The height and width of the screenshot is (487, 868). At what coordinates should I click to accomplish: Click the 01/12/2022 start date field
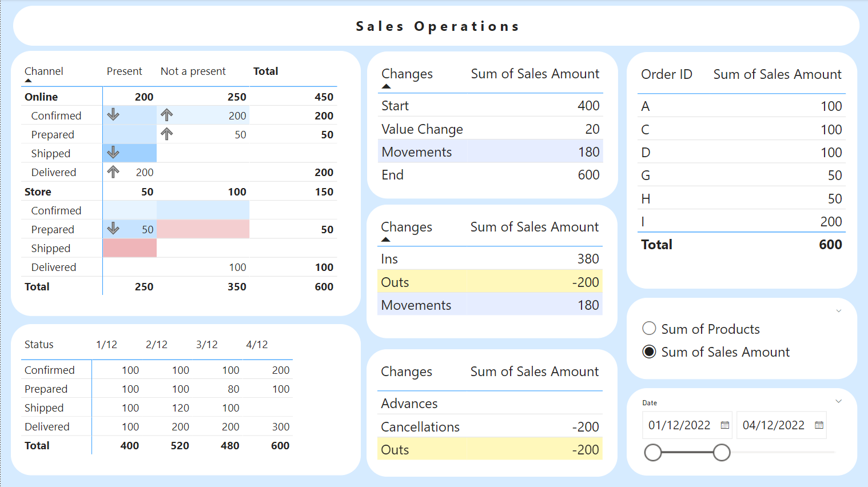coord(679,425)
